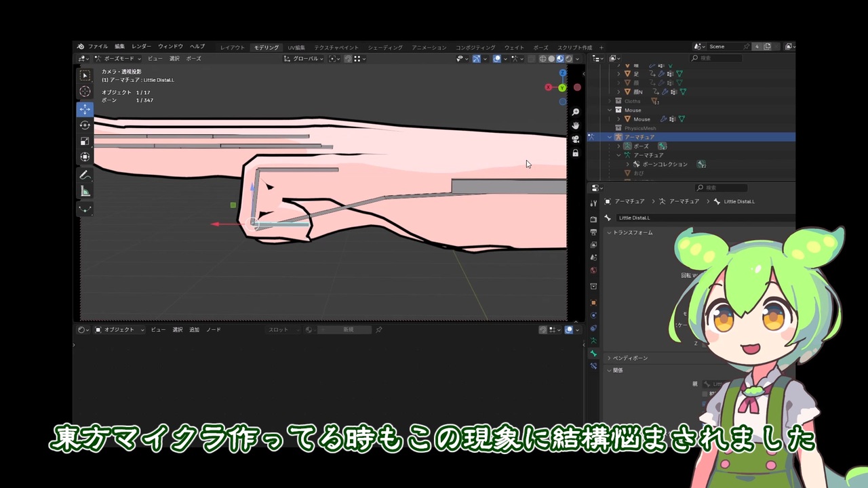Choose the Annotate pencil tool
Screen dimensions: 868x488
click(85, 175)
